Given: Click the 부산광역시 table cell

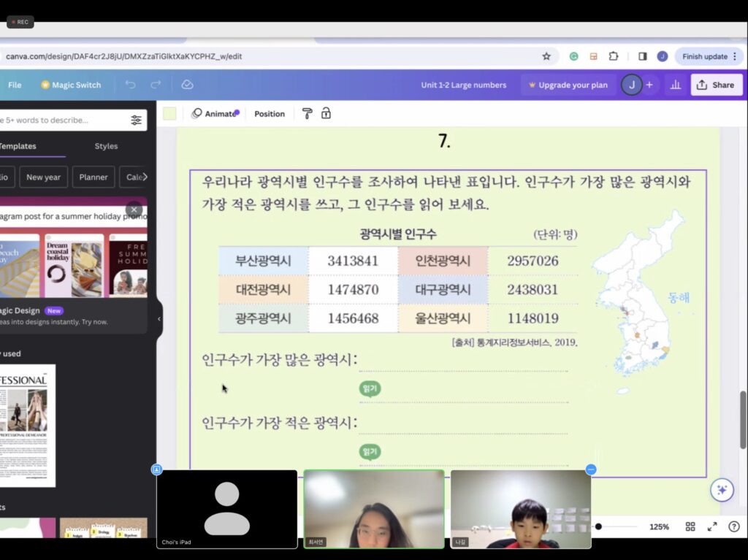Looking at the screenshot, I should 263,261.
